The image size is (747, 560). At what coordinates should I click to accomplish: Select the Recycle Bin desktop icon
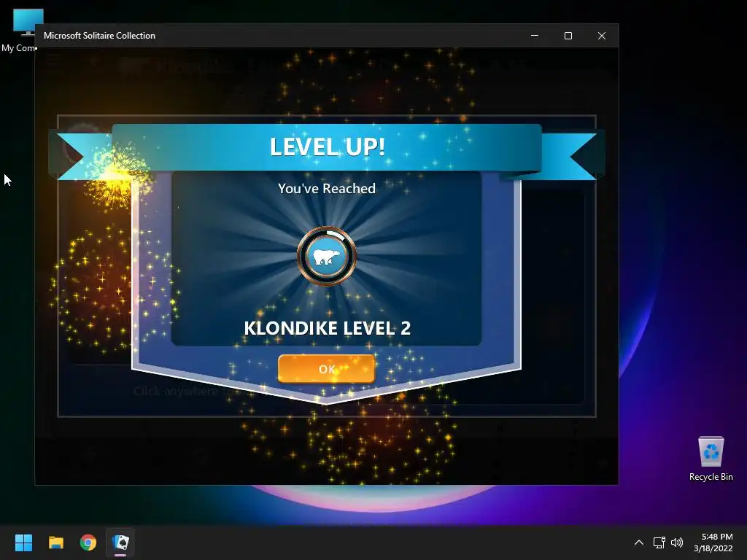[x=711, y=459]
